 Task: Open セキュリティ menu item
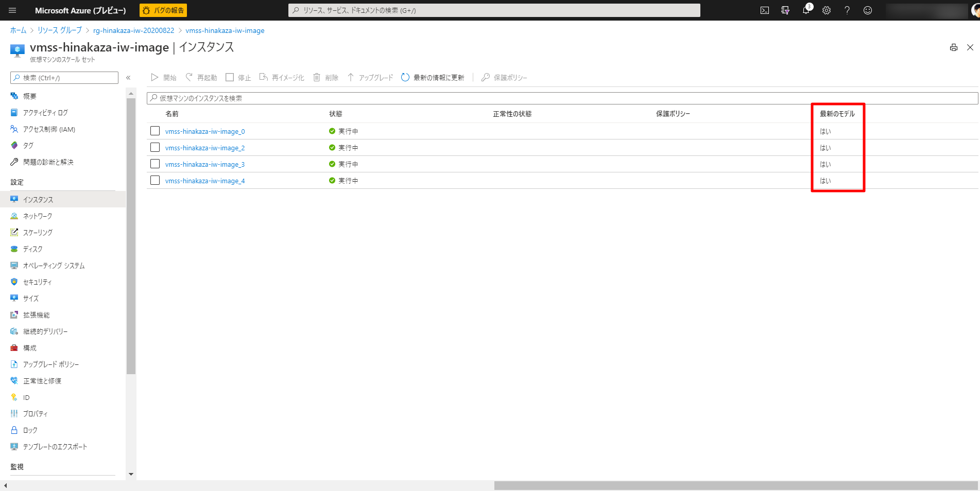pos(63,282)
